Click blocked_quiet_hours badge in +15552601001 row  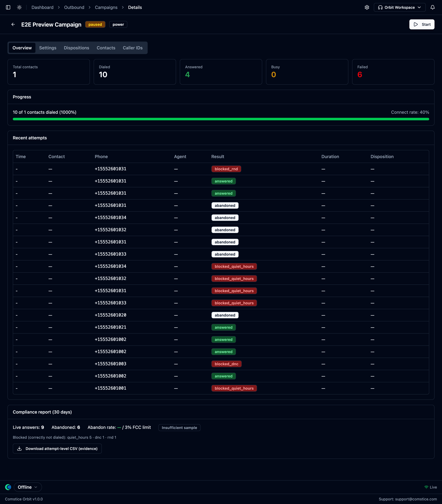click(234, 388)
